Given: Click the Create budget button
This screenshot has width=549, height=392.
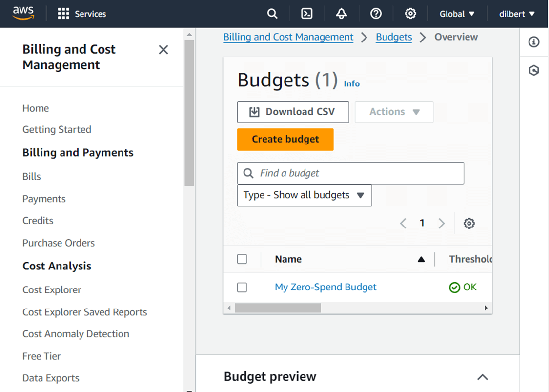Looking at the screenshot, I should tap(285, 139).
